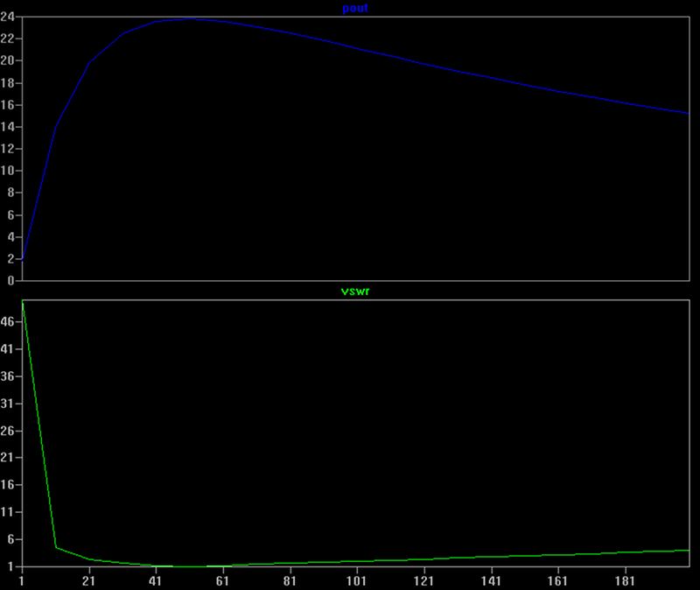Click the 61 label on the horizontal axis
This screenshot has height=590, width=700.
pos(222,581)
